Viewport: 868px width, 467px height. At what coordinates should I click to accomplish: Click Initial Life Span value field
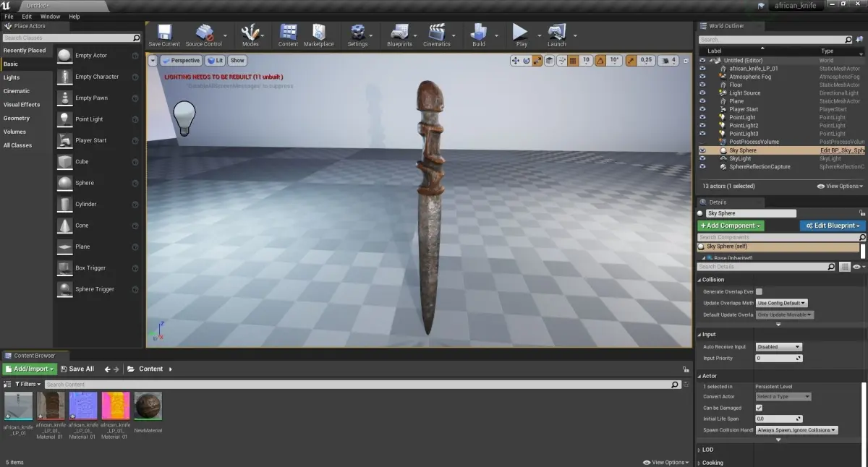click(x=779, y=419)
